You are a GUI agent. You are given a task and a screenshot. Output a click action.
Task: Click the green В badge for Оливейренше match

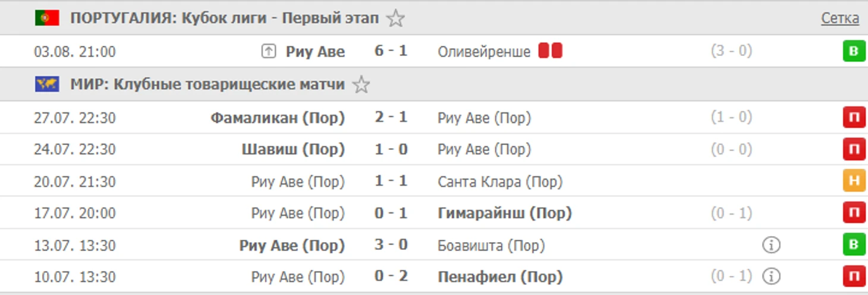click(854, 52)
